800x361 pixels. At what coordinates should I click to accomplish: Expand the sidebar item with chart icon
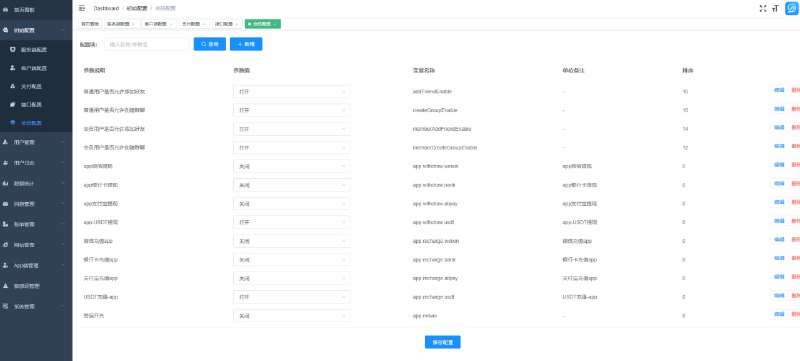[x=36, y=183]
